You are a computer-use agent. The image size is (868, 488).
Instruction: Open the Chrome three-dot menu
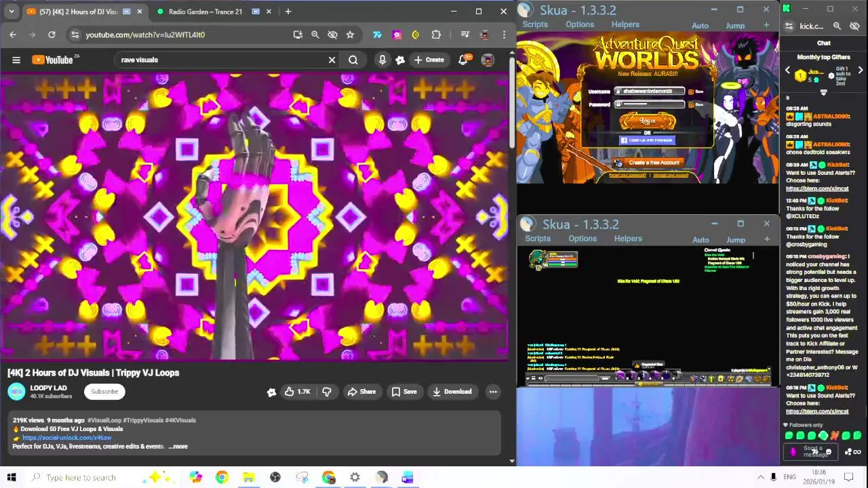click(504, 35)
